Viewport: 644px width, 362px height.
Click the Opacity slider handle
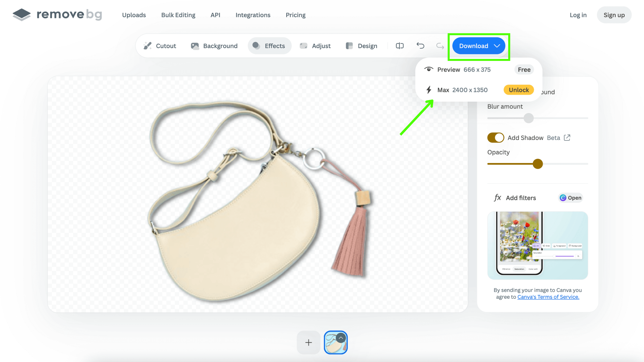point(537,164)
